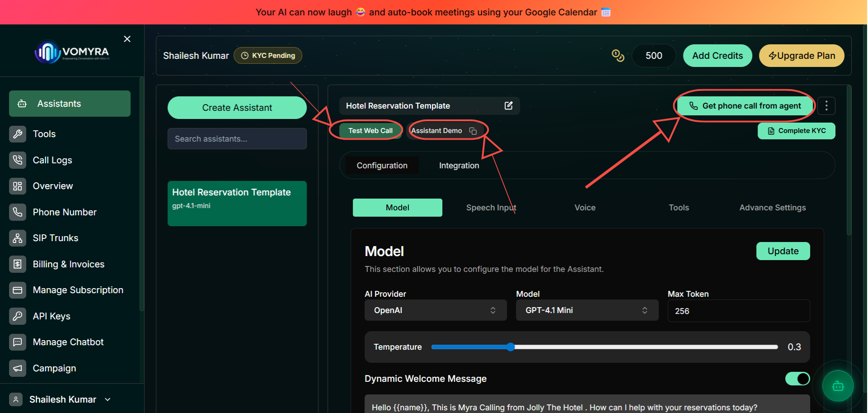Click Get phone call from agent
This screenshot has width=868, height=413.
click(x=745, y=106)
